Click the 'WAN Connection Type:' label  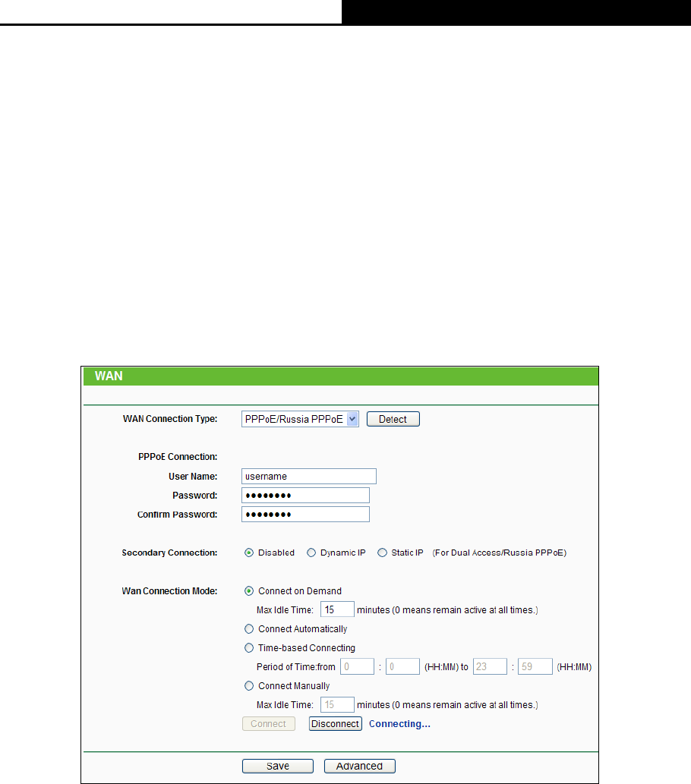(170, 419)
